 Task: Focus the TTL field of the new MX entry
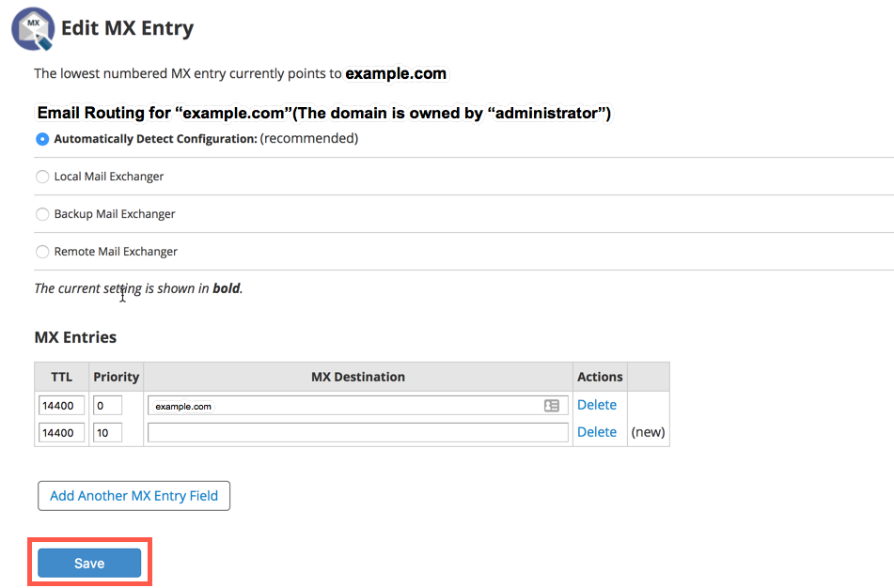(x=61, y=433)
